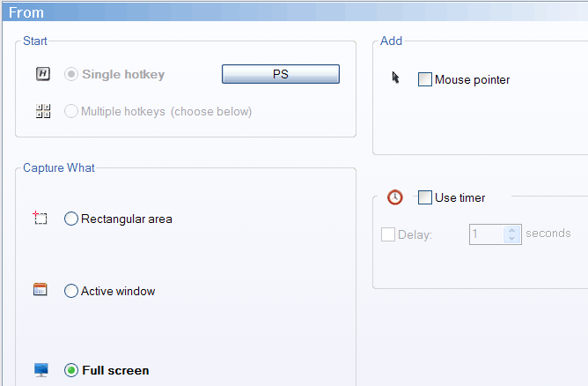Select the Active window radio button

[71, 291]
